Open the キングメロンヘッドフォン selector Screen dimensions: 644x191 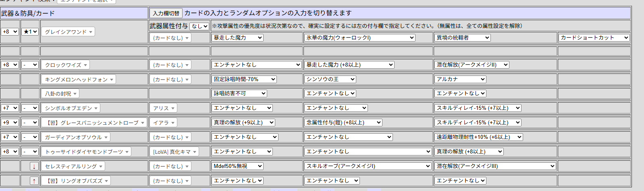(79, 80)
